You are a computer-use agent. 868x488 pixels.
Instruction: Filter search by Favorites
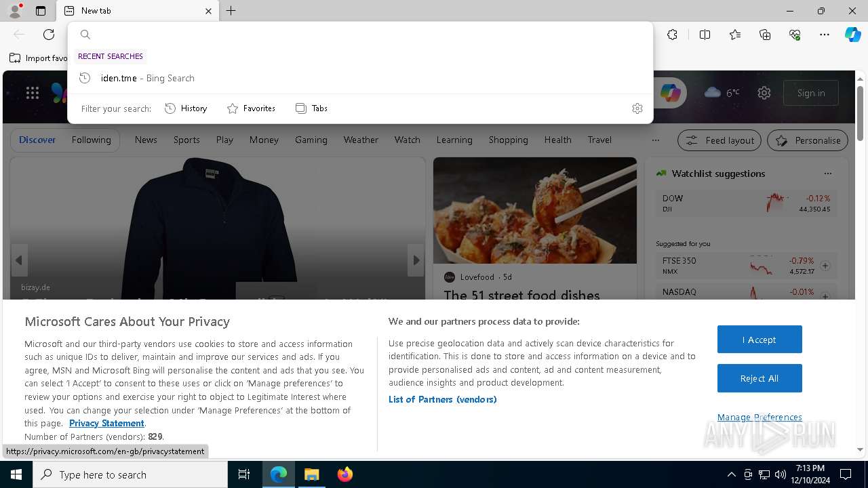coord(251,108)
